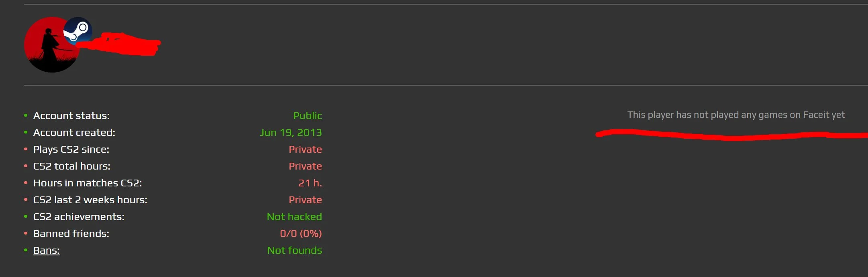Open the samurai profile avatar
Viewport: 868px width, 277px height.
(46, 50)
